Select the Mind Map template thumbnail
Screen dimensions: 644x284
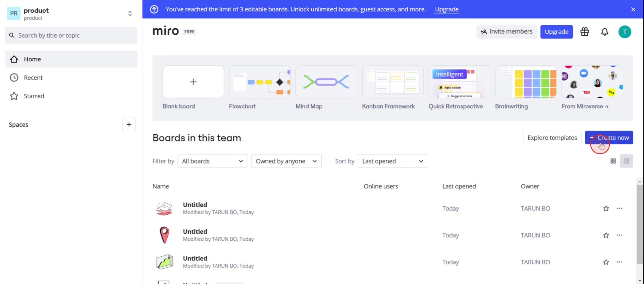pyautogui.click(x=326, y=82)
